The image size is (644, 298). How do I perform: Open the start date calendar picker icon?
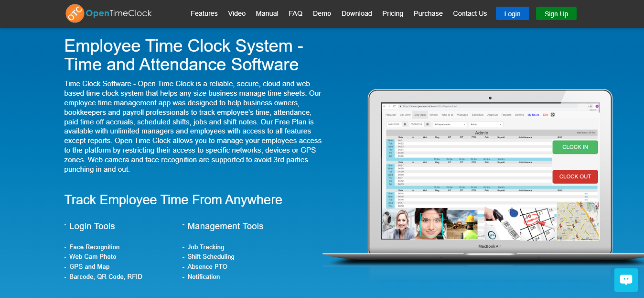coord(405,124)
